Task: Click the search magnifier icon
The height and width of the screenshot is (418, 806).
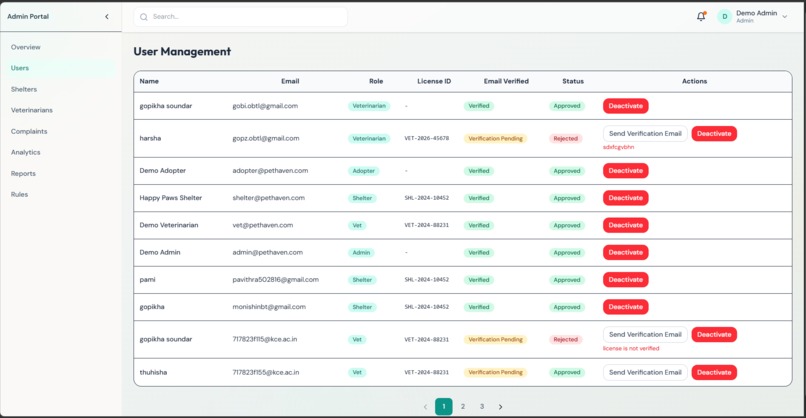Action: click(x=144, y=17)
